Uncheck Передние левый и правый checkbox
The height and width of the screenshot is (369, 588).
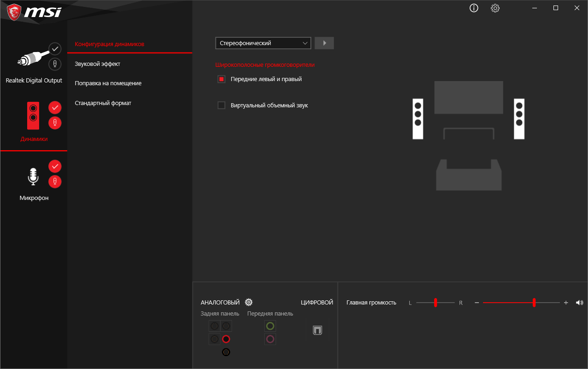221,79
